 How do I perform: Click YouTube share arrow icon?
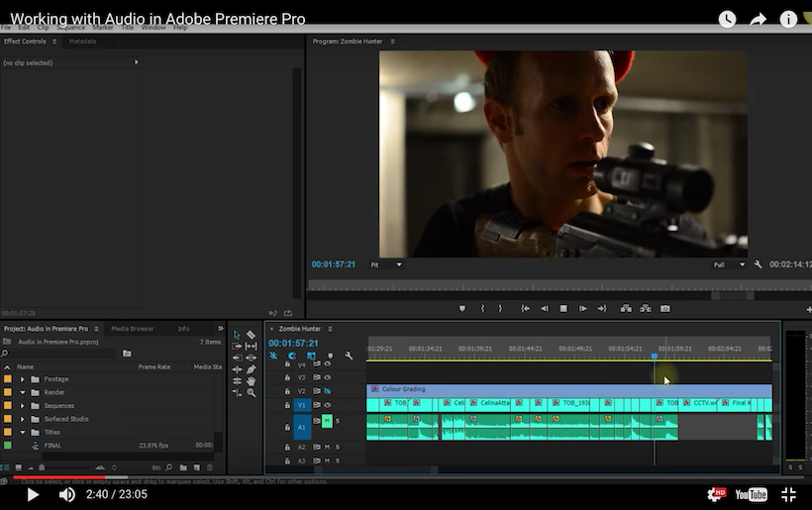[759, 20]
